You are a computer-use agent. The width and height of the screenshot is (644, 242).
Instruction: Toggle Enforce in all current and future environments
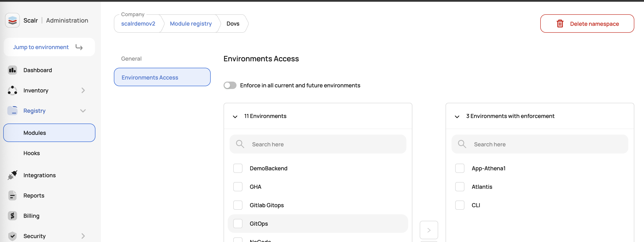pyautogui.click(x=230, y=85)
